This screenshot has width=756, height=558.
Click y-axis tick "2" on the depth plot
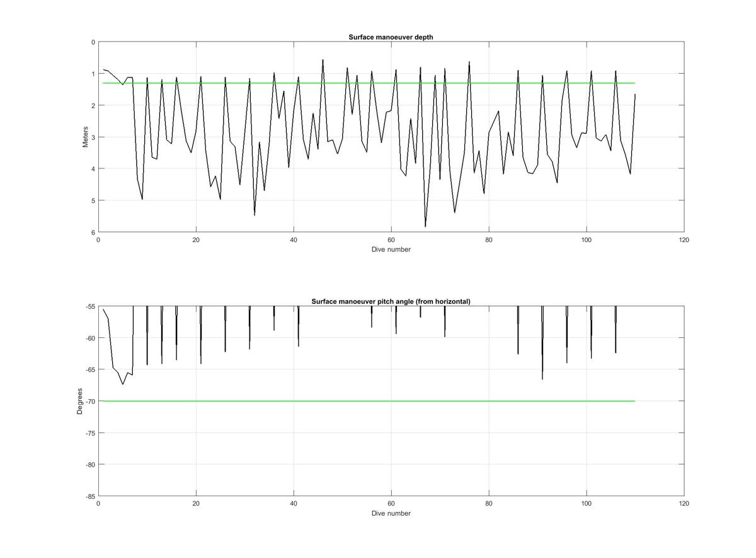pyautogui.click(x=93, y=105)
